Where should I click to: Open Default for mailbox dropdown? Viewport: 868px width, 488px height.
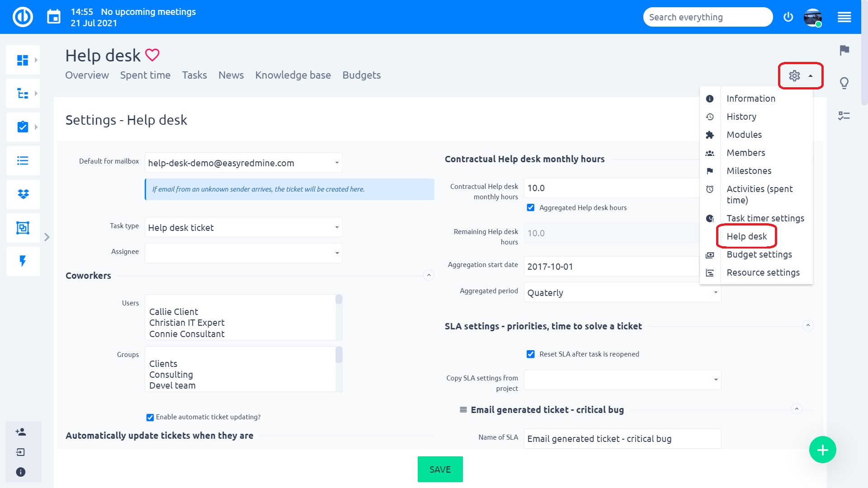click(x=244, y=163)
